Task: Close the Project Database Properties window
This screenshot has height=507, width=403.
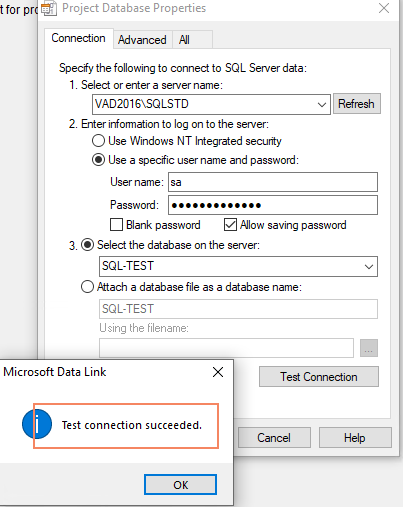Action: pos(384,8)
